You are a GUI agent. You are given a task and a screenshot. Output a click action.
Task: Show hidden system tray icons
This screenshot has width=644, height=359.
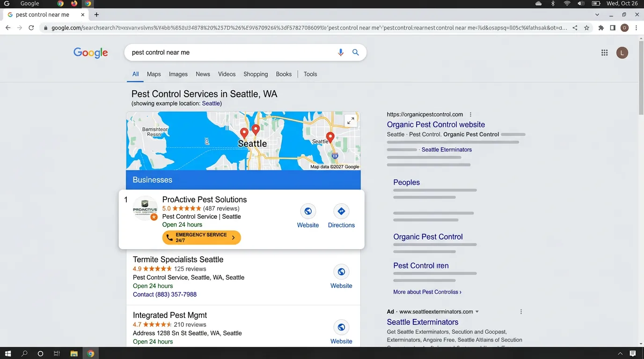click(620, 354)
